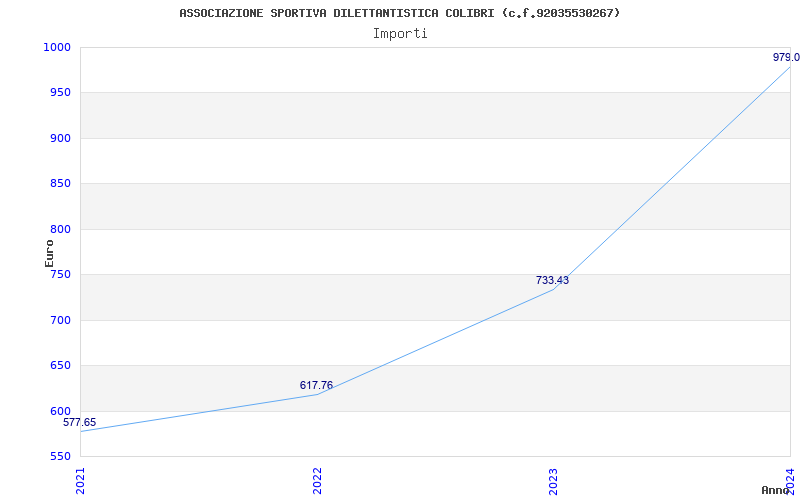800x500 pixels.
Task: Click the 979.0 data label
Action: [x=786, y=57]
